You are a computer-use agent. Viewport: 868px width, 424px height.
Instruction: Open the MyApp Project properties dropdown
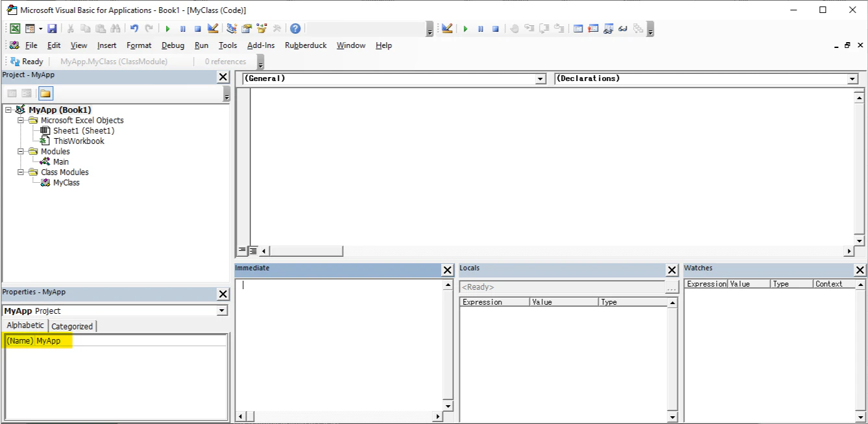223,311
